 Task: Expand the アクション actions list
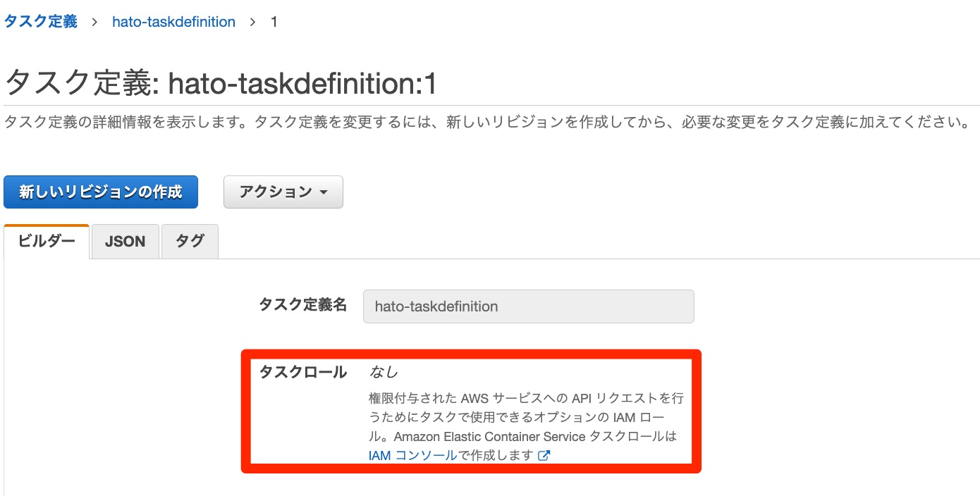tap(282, 192)
